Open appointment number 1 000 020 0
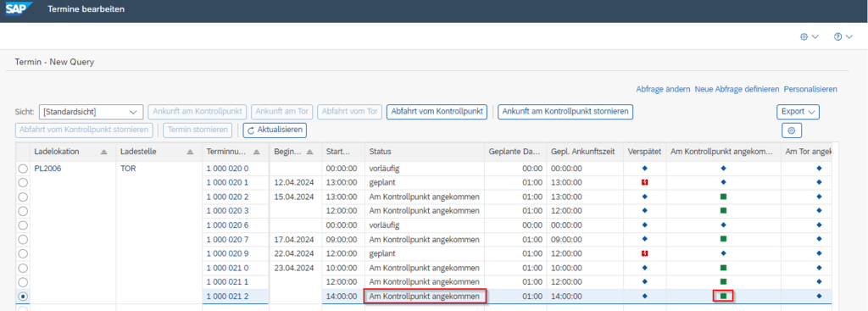 point(227,169)
